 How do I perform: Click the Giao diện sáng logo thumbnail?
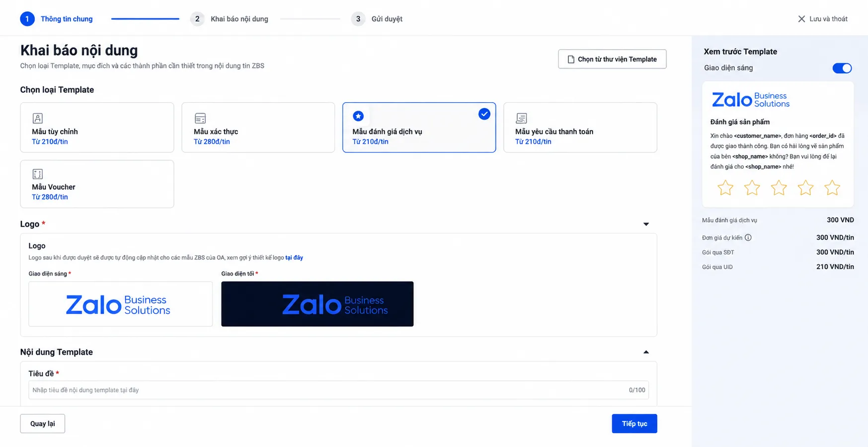pyautogui.click(x=121, y=304)
